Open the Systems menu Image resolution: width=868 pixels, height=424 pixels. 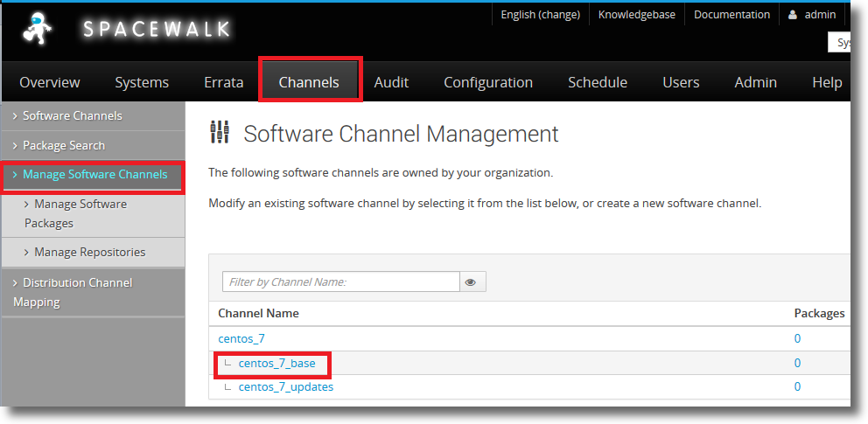pos(142,82)
